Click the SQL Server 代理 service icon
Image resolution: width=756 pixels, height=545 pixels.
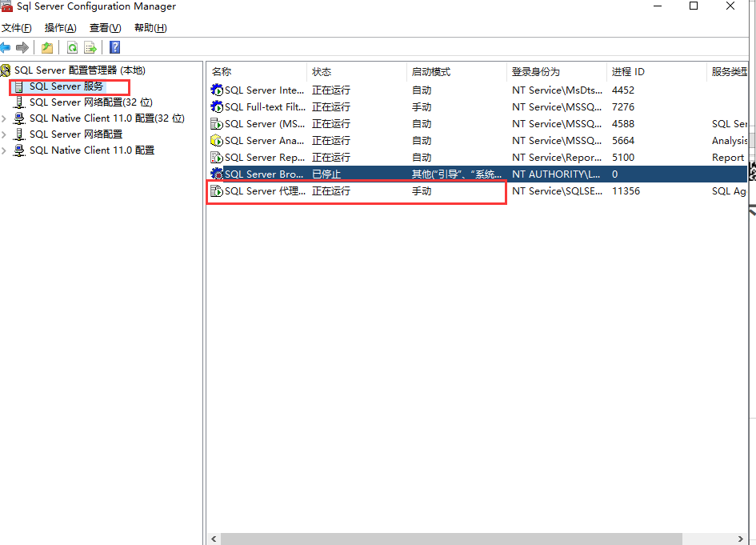218,190
